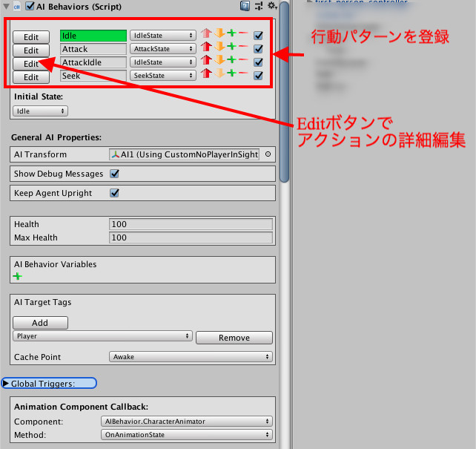Open AttackState type dropdown
Image resolution: width=476 pixels, height=449 pixels.
tap(163, 48)
